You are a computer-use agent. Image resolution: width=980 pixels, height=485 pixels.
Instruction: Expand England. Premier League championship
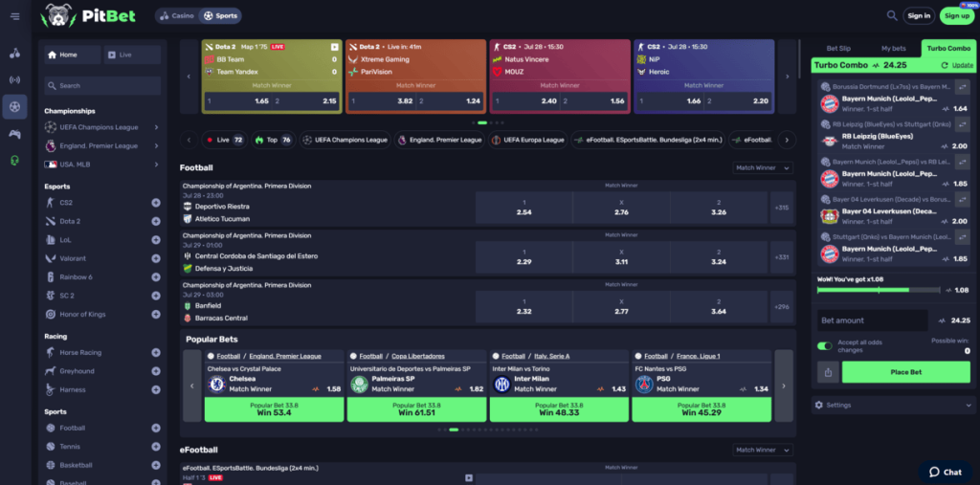pos(156,146)
